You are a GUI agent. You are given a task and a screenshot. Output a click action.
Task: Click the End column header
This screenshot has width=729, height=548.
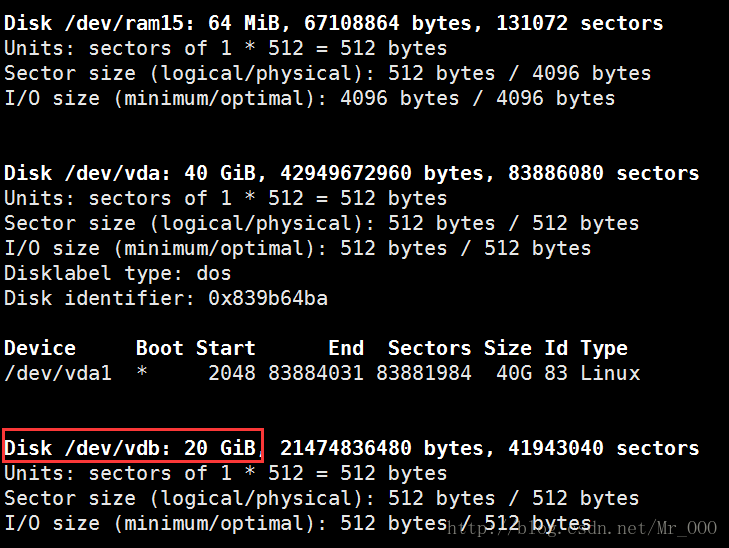(346, 348)
